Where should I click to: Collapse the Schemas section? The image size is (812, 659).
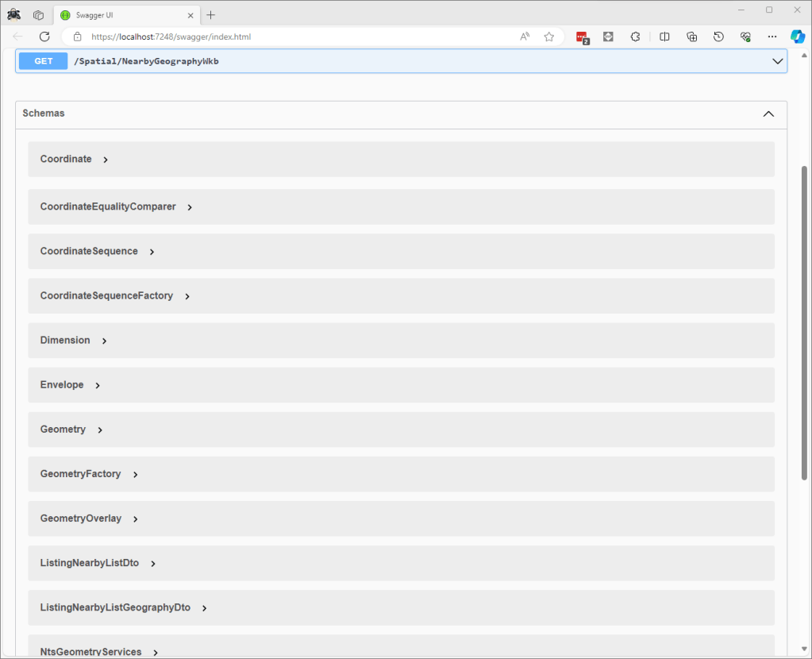point(768,114)
